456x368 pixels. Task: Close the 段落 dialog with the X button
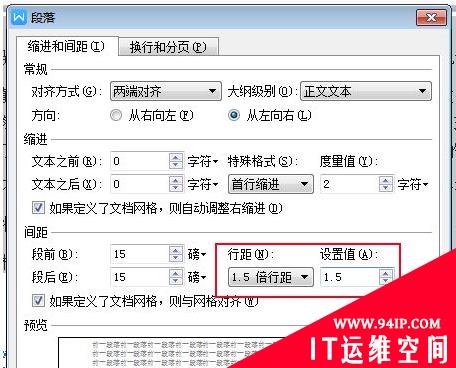[x=431, y=17]
